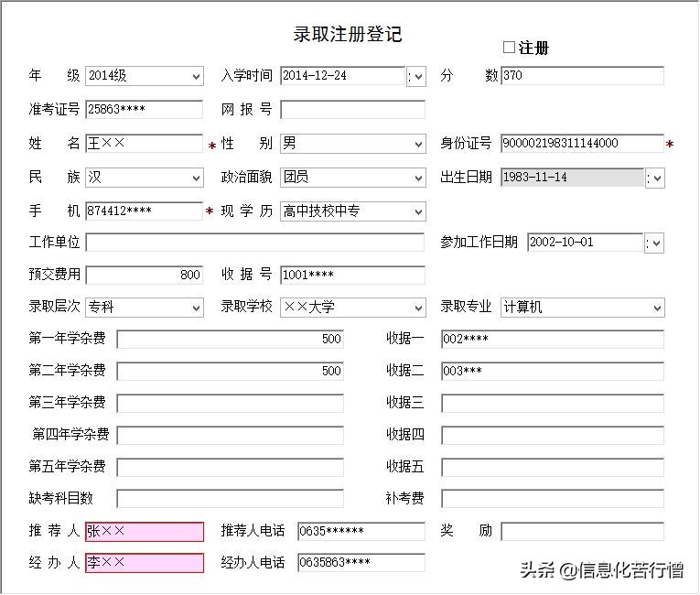Click the empty 第三年学杂费 field
The width and height of the screenshot is (700, 595).
point(230,404)
